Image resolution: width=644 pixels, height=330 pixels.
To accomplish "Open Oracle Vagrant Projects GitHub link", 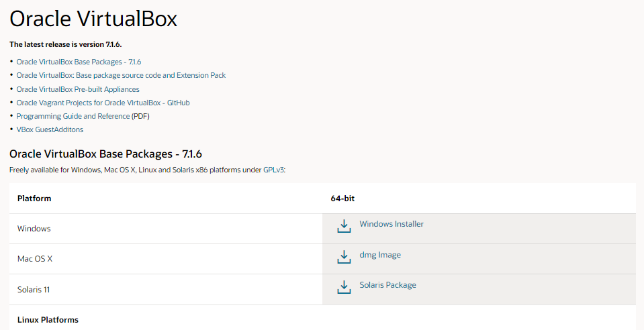I will click(x=103, y=103).
